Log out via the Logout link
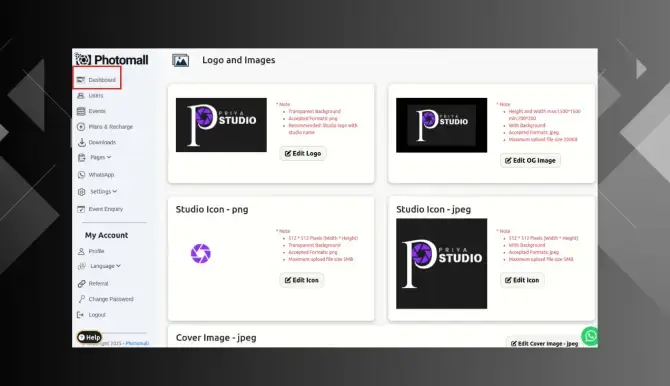The height and width of the screenshot is (386, 670). [97, 315]
